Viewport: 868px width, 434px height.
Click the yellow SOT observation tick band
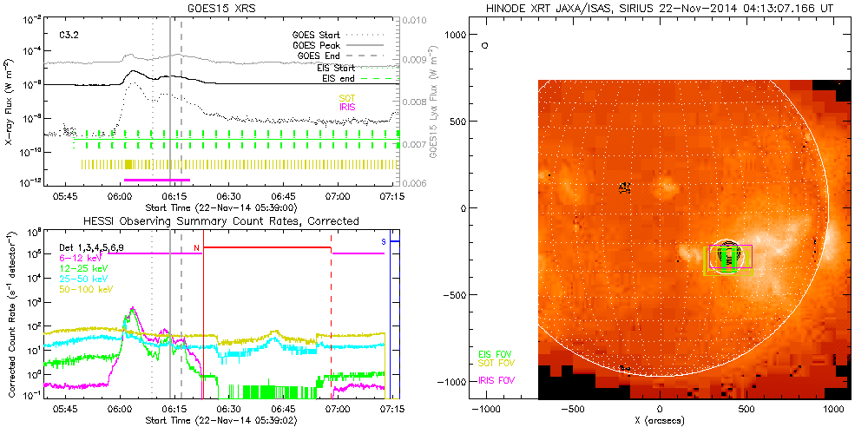[234, 164]
